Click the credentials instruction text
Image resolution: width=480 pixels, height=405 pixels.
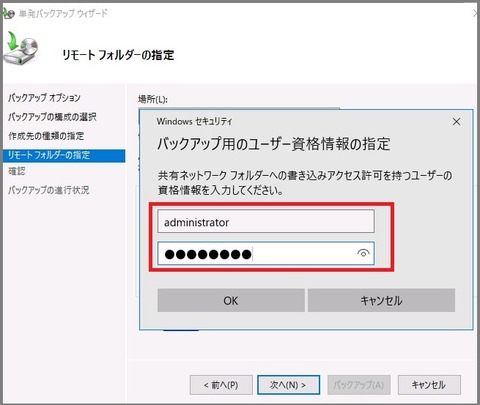pyautogui.click(x=305, y=183)
